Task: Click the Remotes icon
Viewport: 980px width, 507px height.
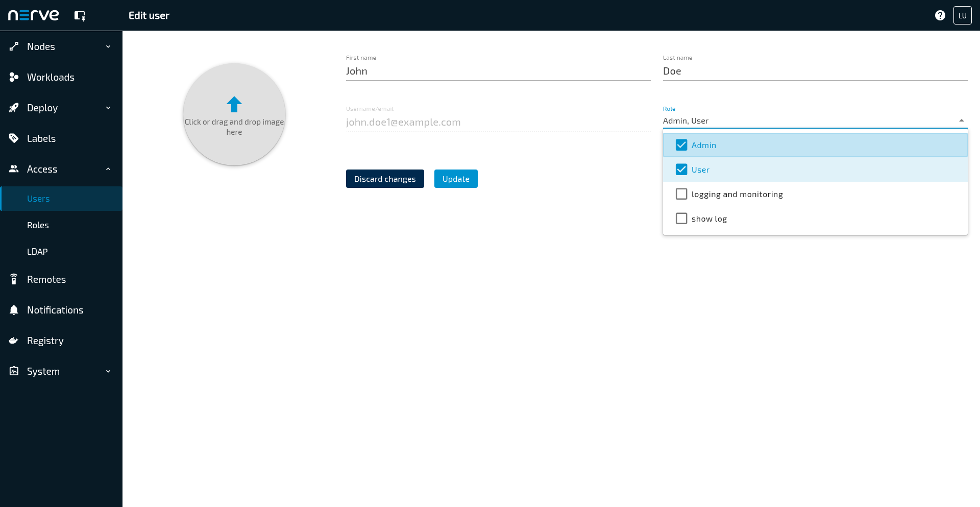Action: click(x=14, y=279)
